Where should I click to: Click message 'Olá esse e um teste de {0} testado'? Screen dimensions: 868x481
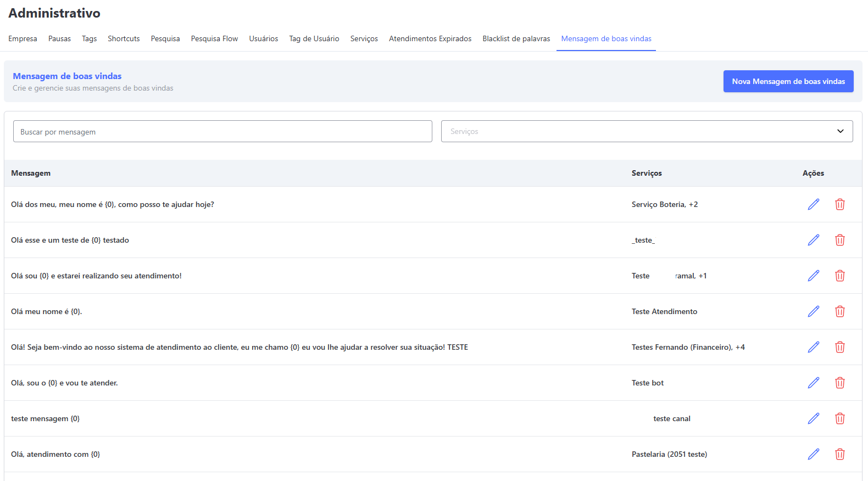click(70, 240)
